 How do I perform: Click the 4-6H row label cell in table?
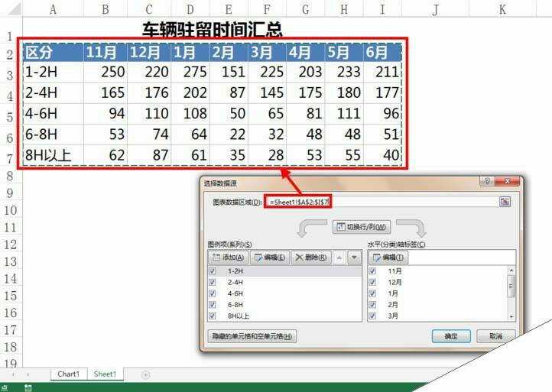(54, 113)
